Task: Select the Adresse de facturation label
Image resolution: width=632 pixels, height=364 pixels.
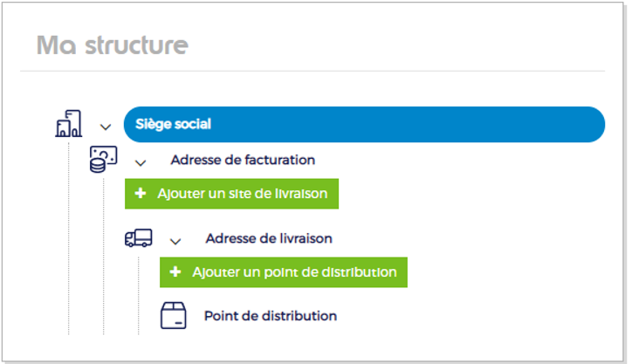Action: pos(243,160)
